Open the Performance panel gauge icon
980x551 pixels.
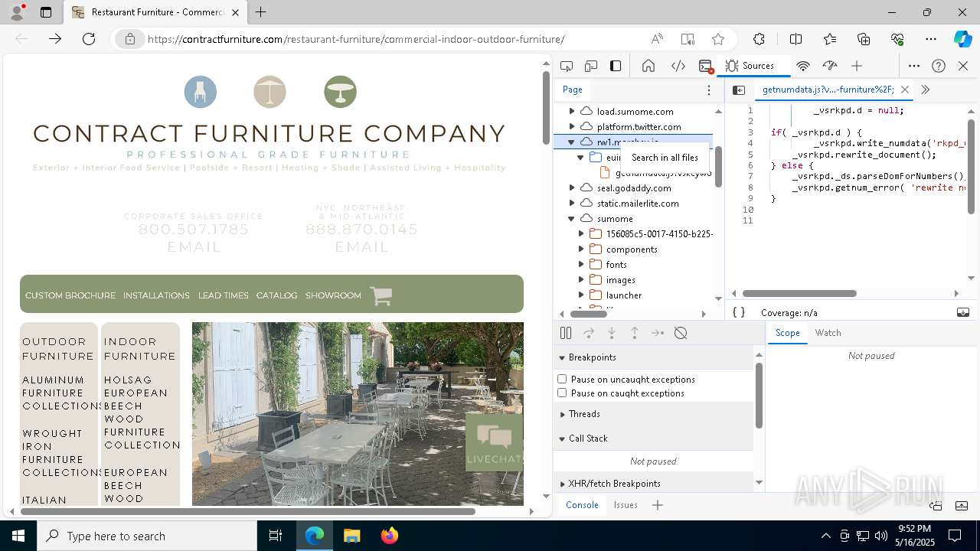830,66
